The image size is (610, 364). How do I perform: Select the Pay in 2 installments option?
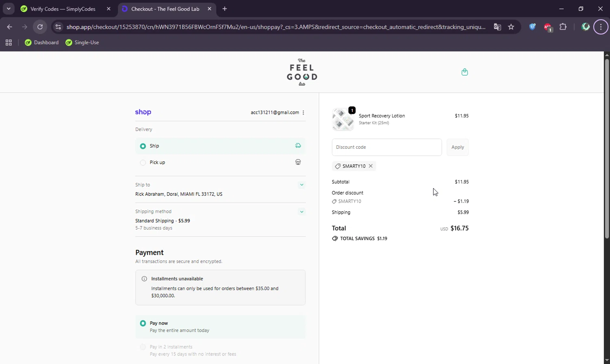pyautogui.click(x=220, y=350)
